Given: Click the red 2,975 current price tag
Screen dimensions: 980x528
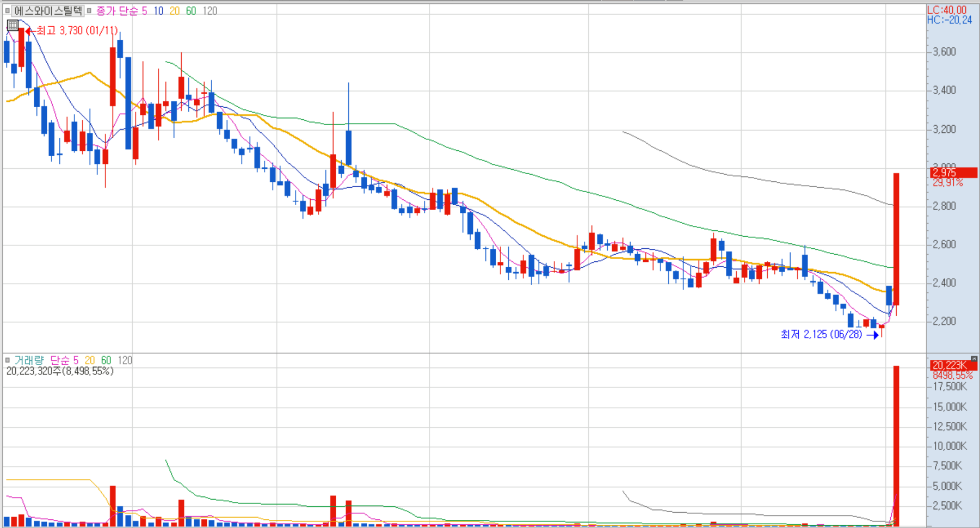Looking at the screenshot, I should coord(953,173).
